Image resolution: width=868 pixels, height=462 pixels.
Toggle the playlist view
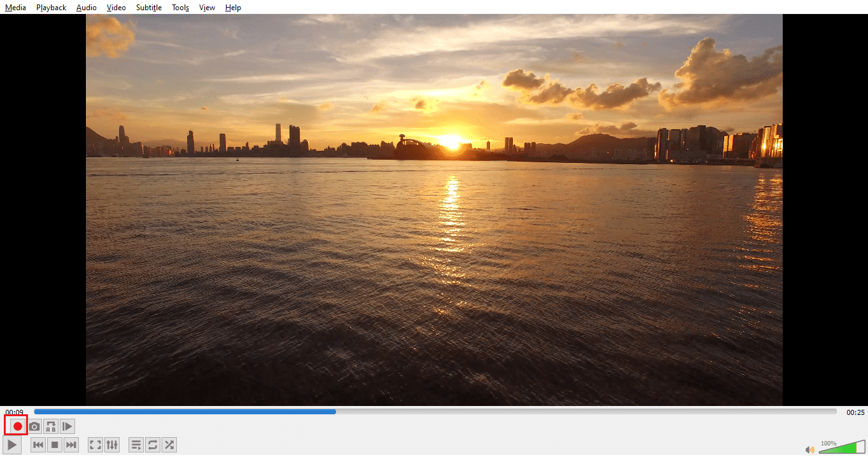136,445
